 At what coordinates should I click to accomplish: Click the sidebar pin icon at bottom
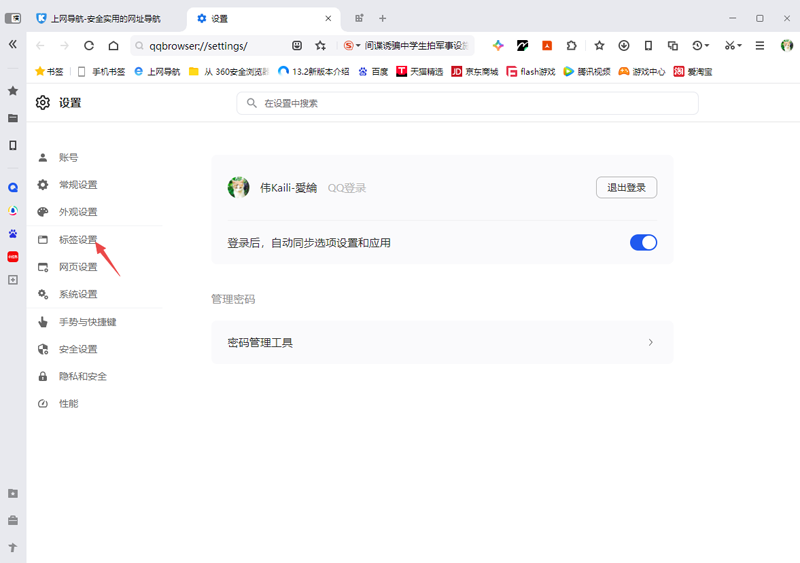tap(13, 548)
